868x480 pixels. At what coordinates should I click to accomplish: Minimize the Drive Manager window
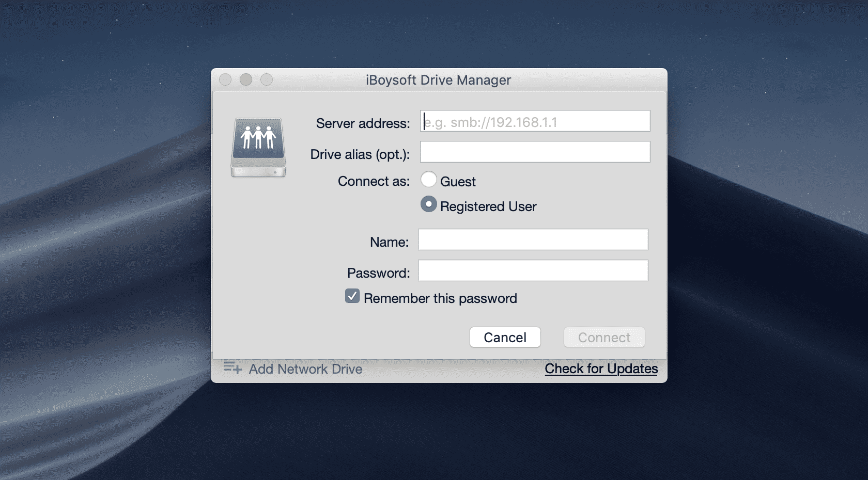click(246, 79)
